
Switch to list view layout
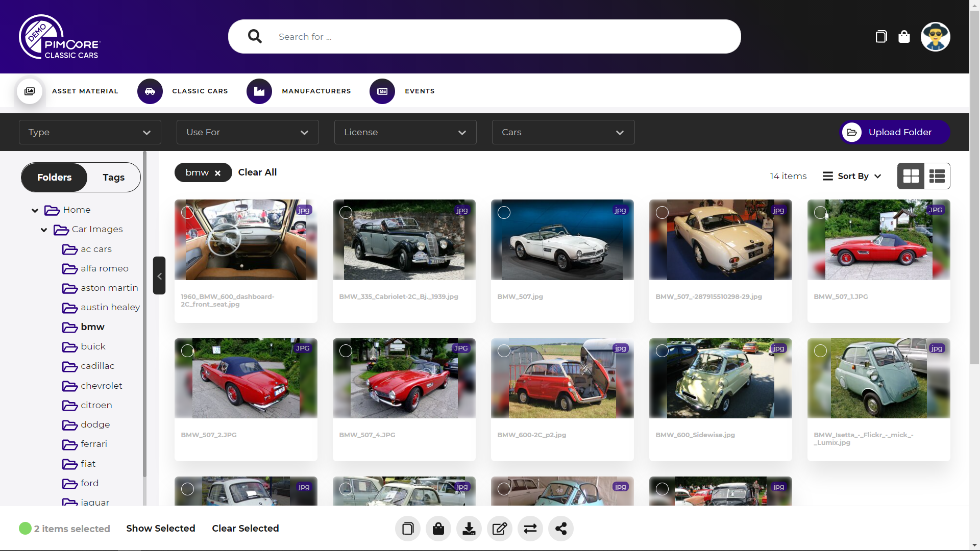click(x=937, y=177)
